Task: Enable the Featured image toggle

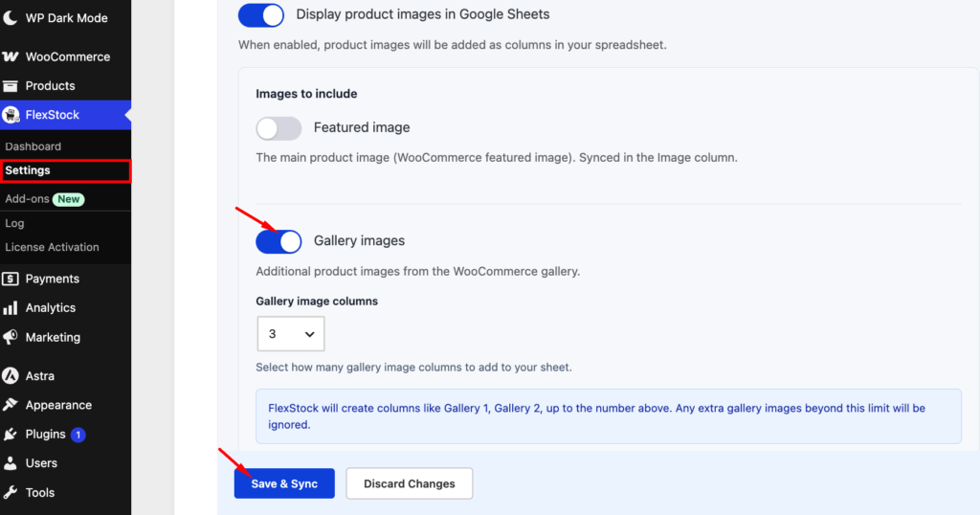Action: click(278, 128)
